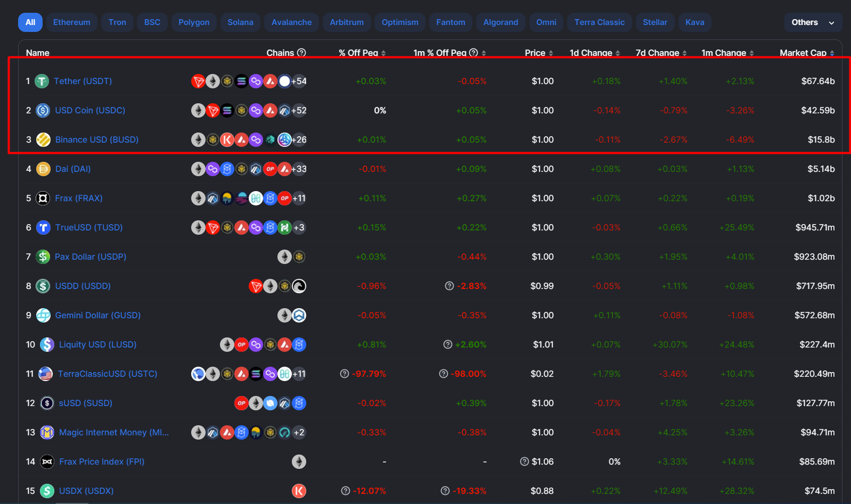Image resolution: width=851 pixels, height=504 pixels.
Task: Click the Tether market cap $67.64b
Action: click(x=818, y=81)
